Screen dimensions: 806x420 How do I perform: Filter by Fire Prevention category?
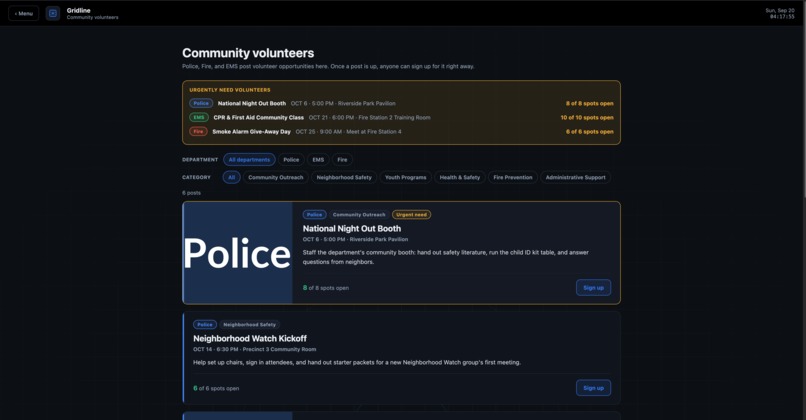point(513,177)
